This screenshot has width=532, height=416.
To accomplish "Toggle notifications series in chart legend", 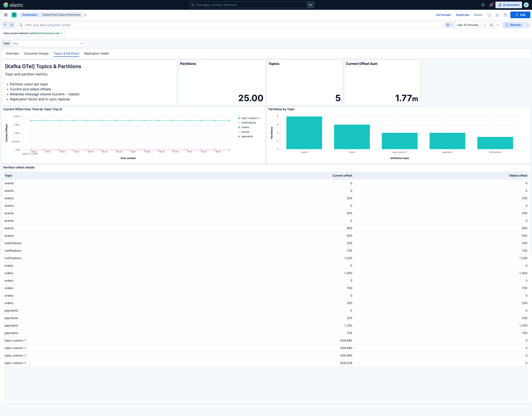I will 248,123.
